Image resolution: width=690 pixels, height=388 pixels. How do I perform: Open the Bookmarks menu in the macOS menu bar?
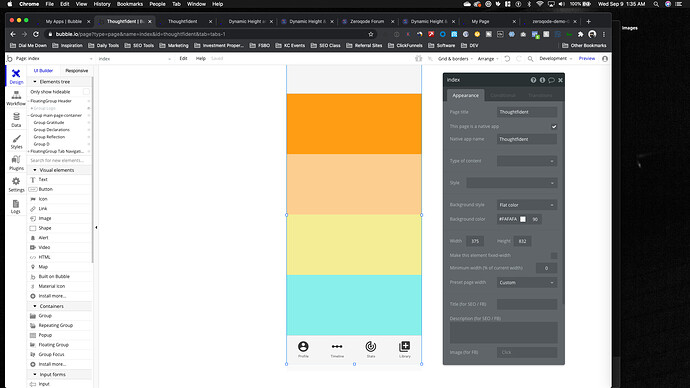coord(130,4)
